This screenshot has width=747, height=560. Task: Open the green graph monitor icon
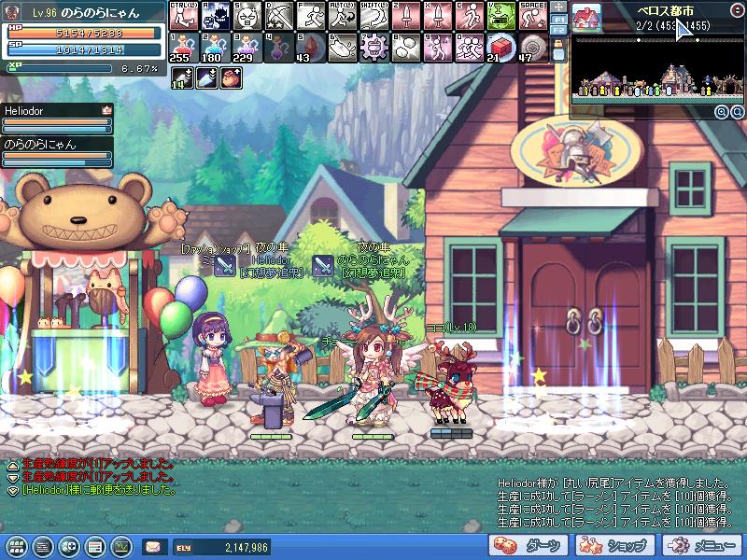point(121,547)
